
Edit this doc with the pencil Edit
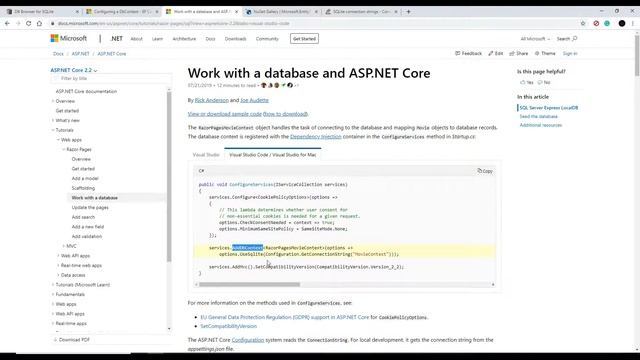496,53
